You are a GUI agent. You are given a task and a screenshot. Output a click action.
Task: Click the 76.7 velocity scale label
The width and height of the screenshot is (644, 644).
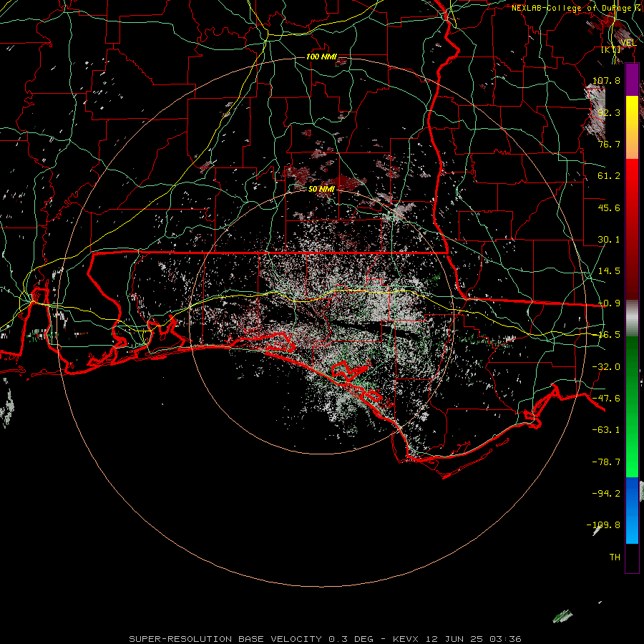[609, 144]
